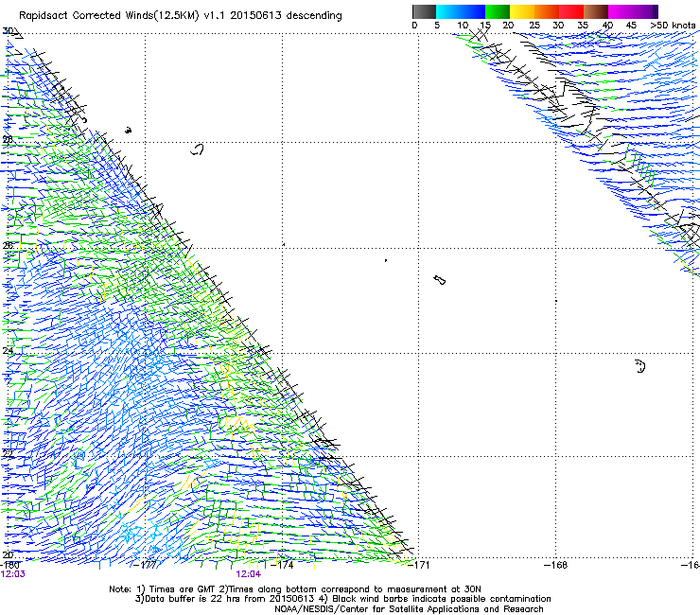Click the "-168" longitude axis label
Viewport: 700px width, 615px height.
tap(556, 565)
